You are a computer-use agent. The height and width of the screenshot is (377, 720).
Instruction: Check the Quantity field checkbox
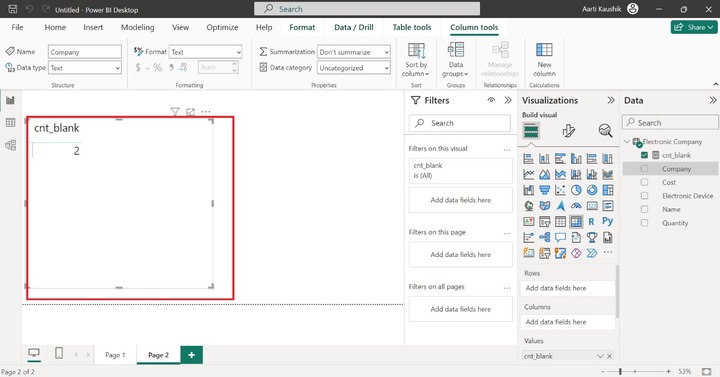[644, 223]
